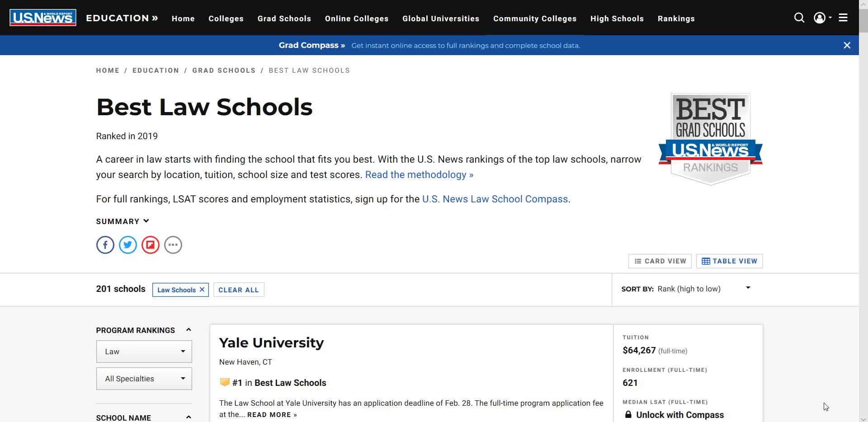Click the CLEAR ALL filters button
868x422 pixels.
(x=239, y=290)
